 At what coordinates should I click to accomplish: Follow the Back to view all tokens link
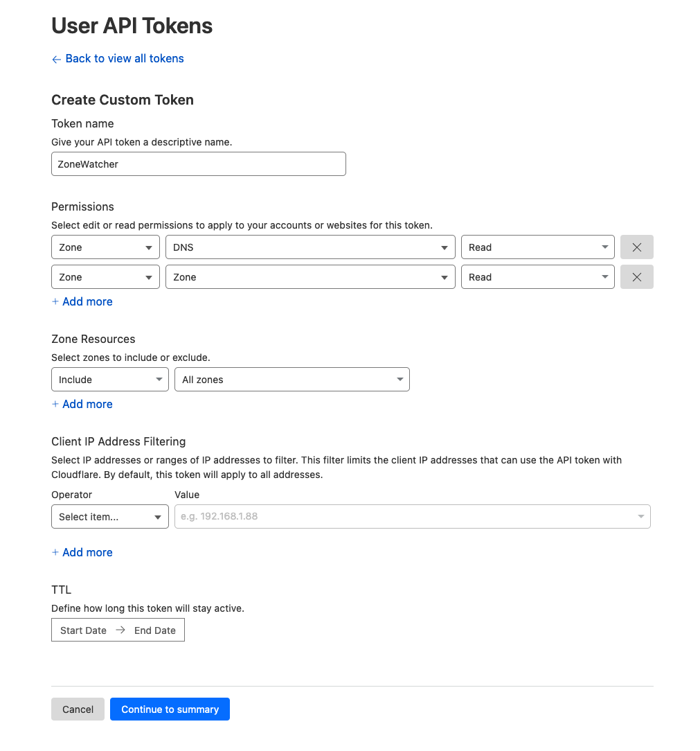(x=124, y=59)
